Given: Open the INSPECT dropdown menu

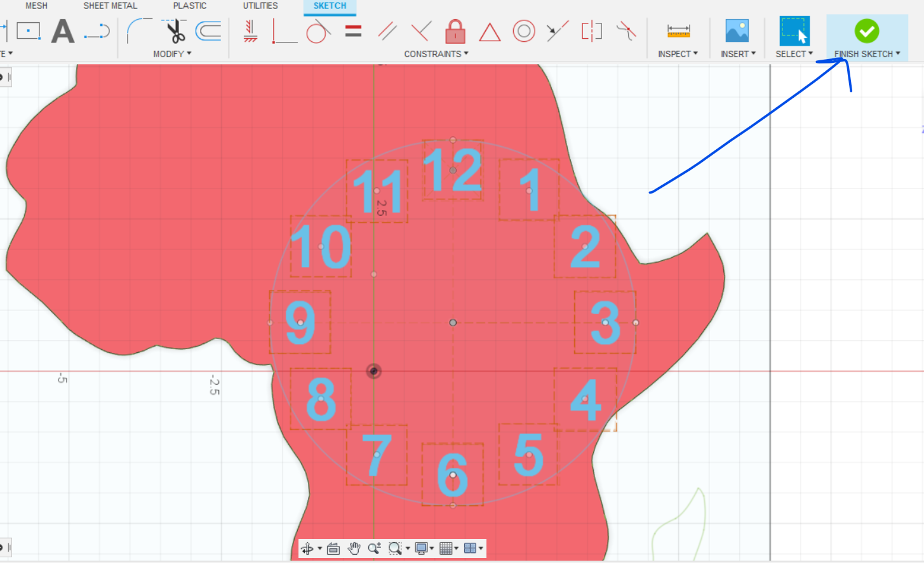Looking at the screenshot, I should pos(678,54).
